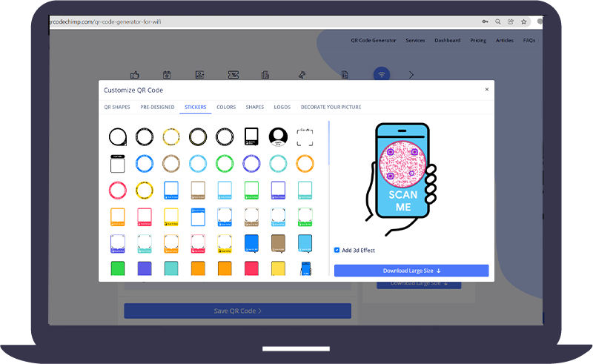Choose pink square frame with bottom label
593x364 pixels.
[145, 217]
